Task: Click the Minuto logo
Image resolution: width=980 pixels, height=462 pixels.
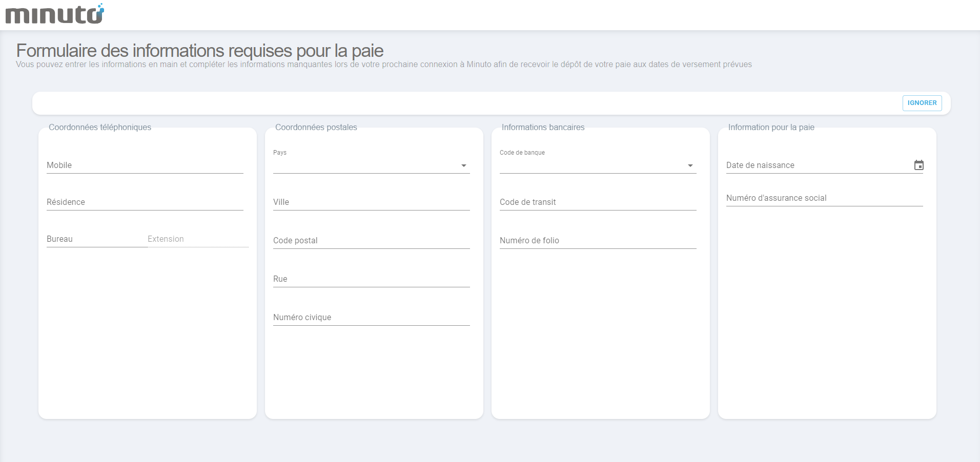Action: click(x=54, y=14)
